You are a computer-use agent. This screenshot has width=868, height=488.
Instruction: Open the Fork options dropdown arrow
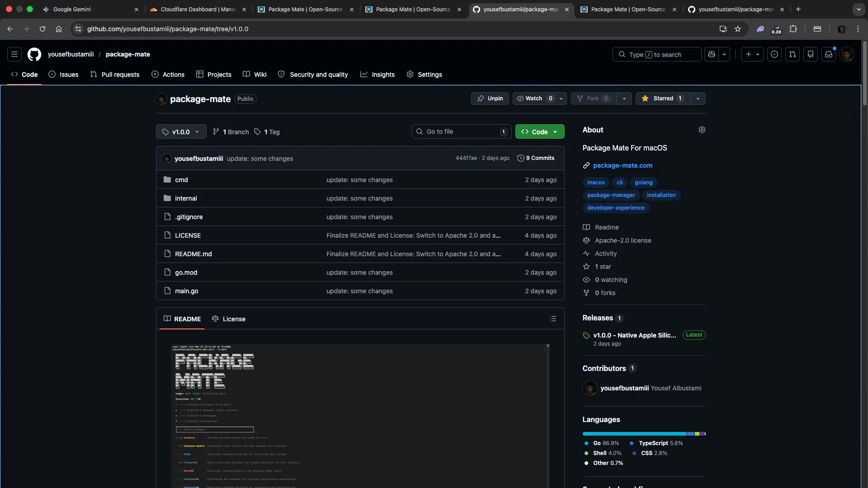pos(624,99)
